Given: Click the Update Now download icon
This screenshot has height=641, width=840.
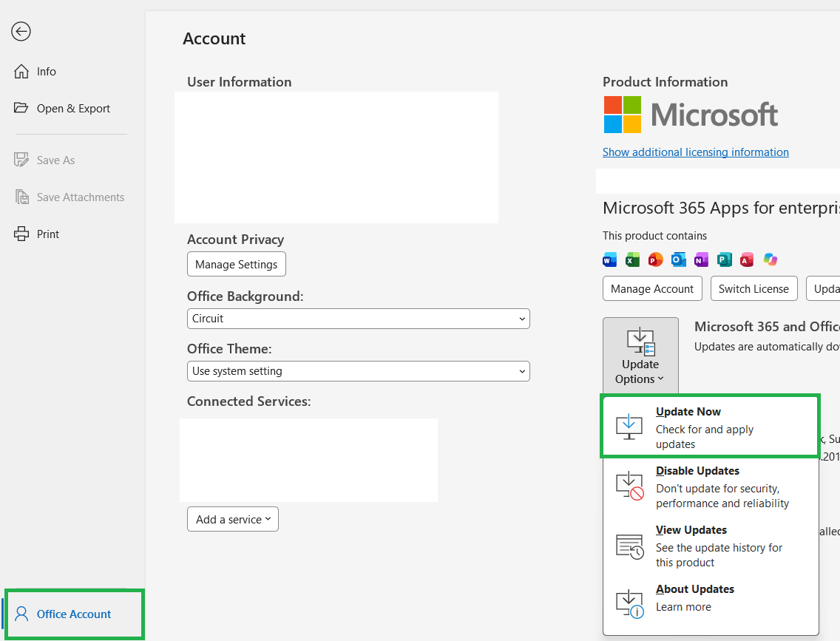Looking at the screenshot, I should 629,427.
